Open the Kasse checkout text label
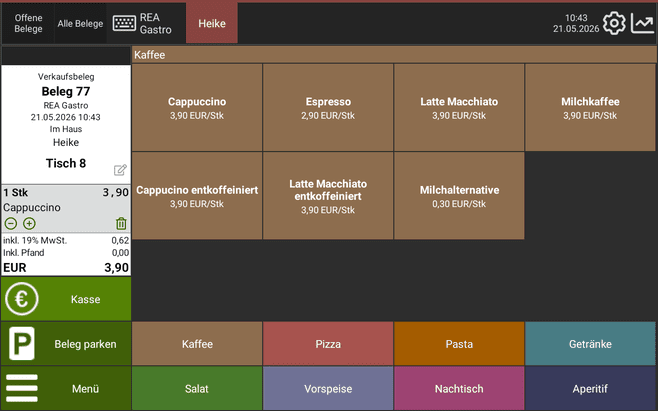The width and height of the screenshot is (658, 411). pos(86,299)
